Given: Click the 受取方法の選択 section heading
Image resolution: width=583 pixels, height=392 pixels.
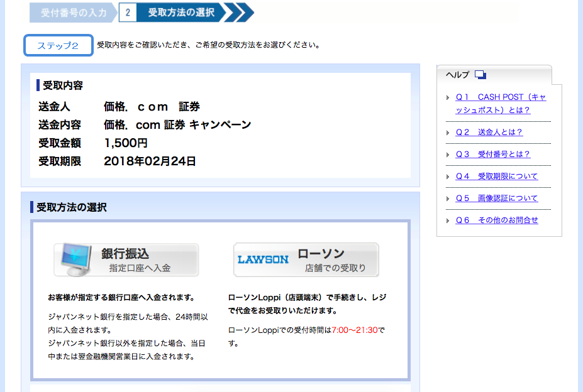Looking at the screenshot, I should coord(72,207).
